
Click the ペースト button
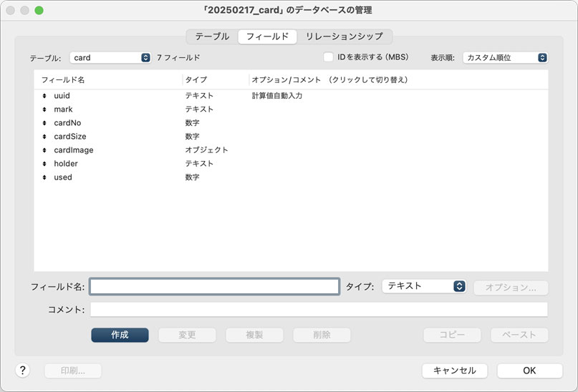click(519, 335)
